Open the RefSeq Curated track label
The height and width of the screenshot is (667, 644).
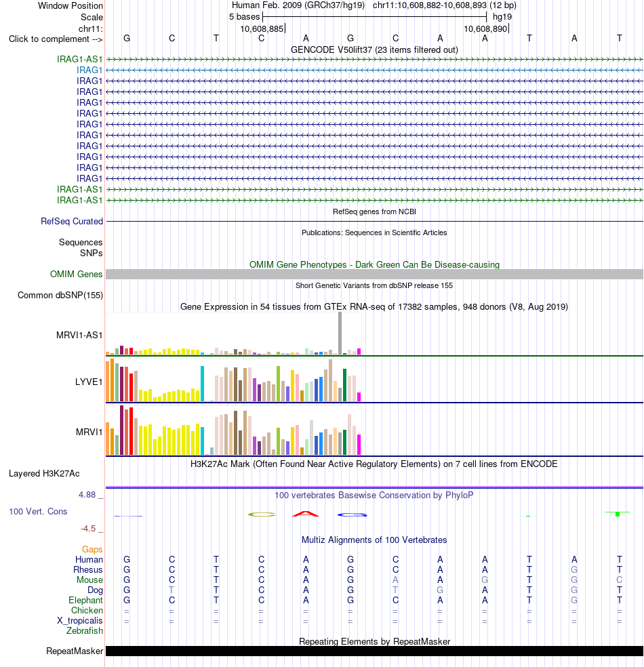[x=72, y=221]
